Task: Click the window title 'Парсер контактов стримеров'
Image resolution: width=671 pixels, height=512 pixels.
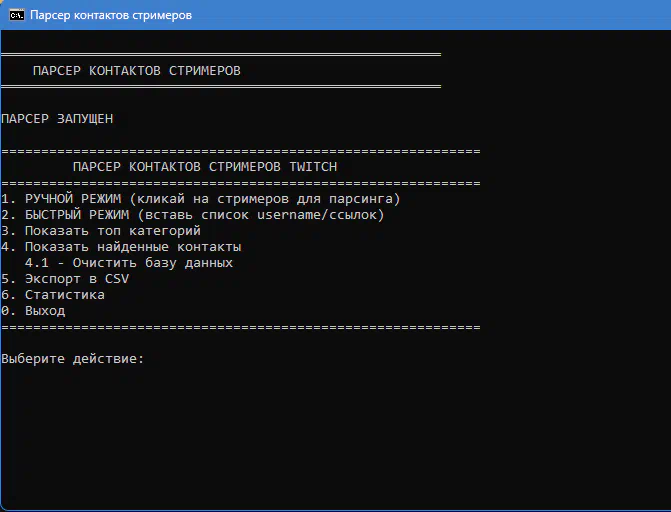Action: coord(111,15)
